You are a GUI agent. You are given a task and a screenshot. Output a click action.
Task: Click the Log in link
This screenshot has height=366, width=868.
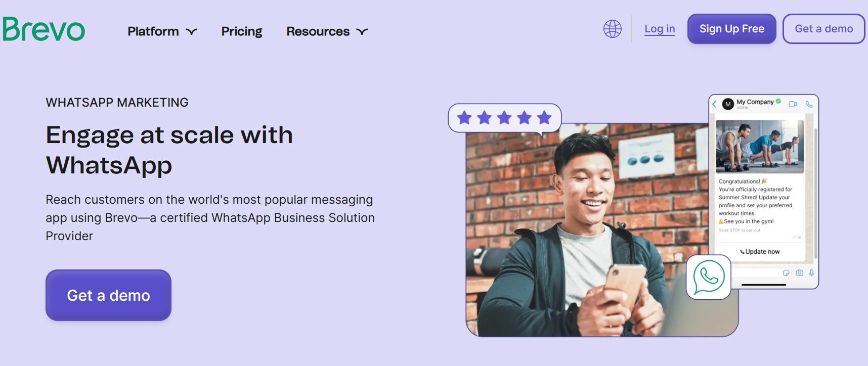point(660,29)
